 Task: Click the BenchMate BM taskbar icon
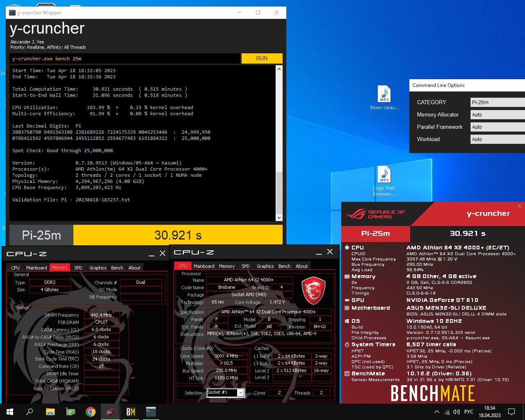pos(131,412)
